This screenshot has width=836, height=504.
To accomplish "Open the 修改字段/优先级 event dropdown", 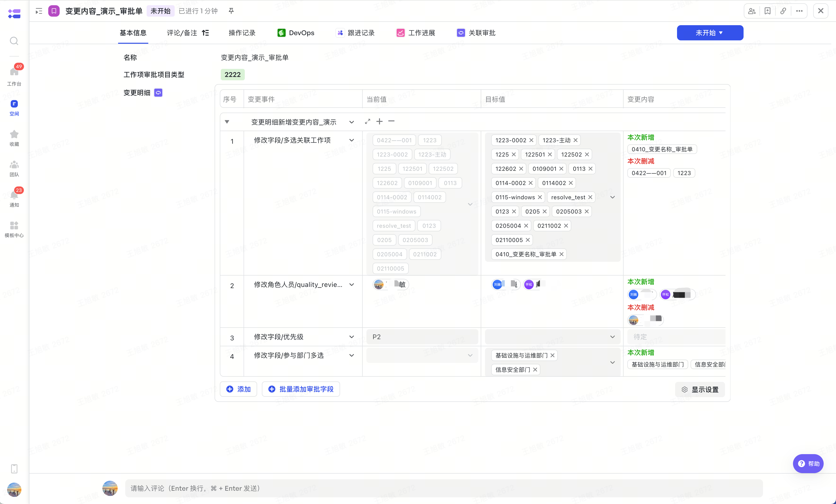I will 351,337.
